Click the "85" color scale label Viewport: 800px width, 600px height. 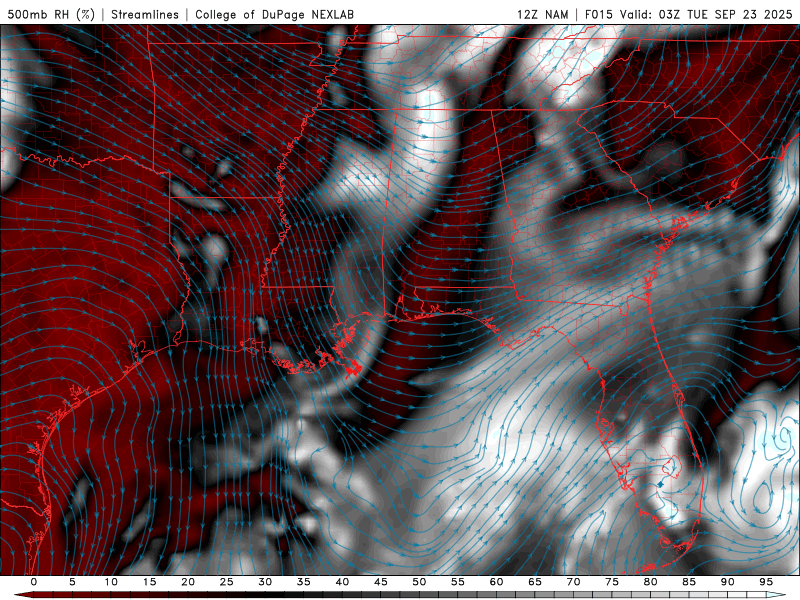[x=689, y=582]
